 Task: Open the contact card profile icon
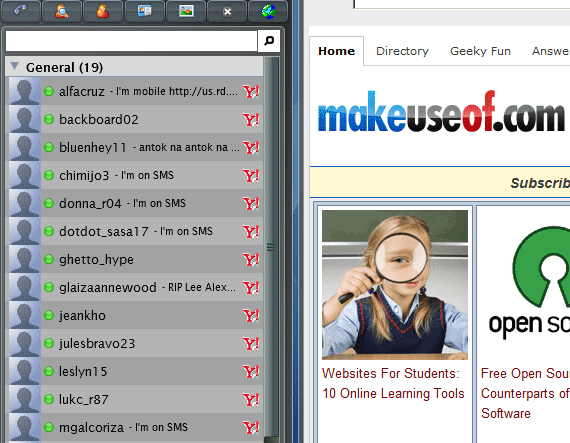click(x=145, y=11)
